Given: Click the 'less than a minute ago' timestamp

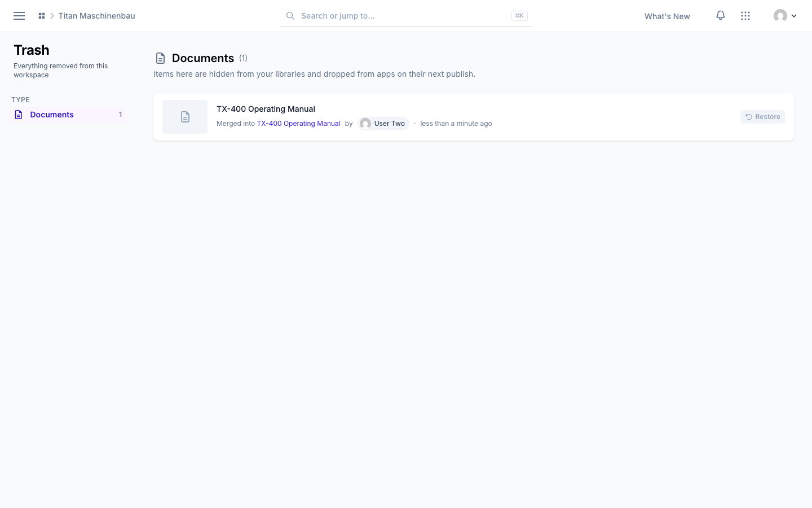Looking at the screenshot, I should pyautogui.click(x=456, y=124).
